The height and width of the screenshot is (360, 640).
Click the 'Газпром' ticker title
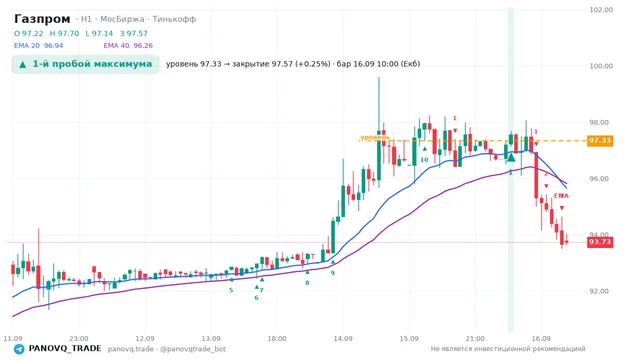pyautogui.click(x=42, y=19)
